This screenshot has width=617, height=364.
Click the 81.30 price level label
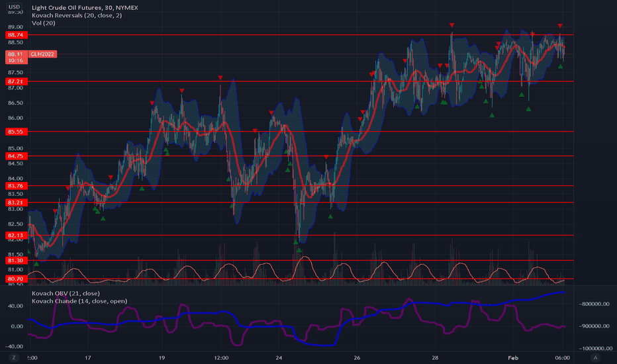click(16, 261)
